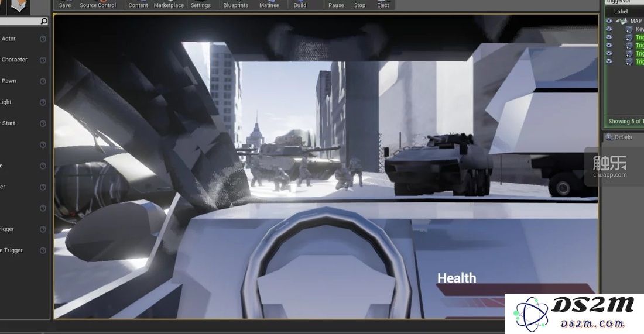Open the Settings toolbar menu
Screen dimensions: 644x334
(201, 5)
